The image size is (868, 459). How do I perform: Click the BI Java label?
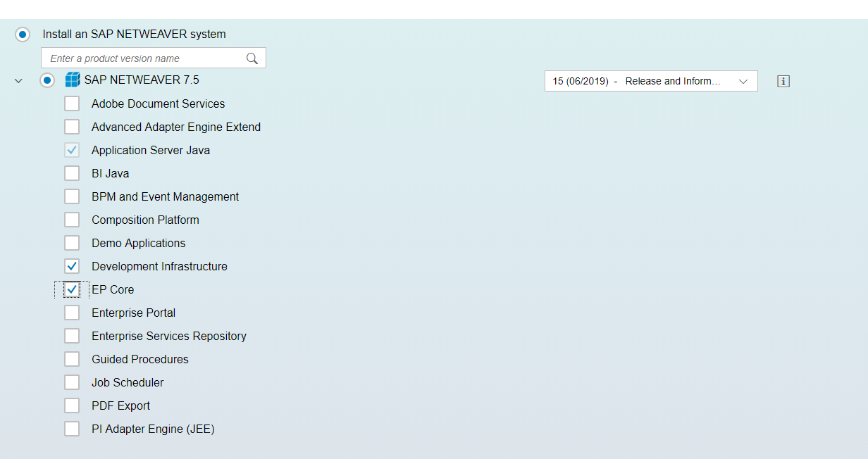[x=111, y=173]
